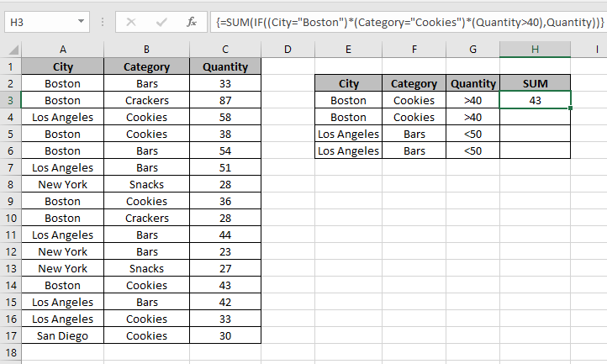
Task: Select column A header
Action: [62, 50]
